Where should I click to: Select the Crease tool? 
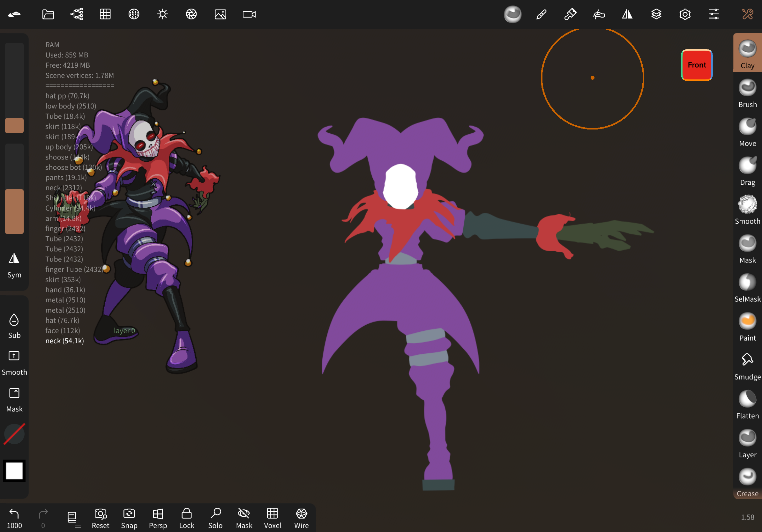[747, 482]
